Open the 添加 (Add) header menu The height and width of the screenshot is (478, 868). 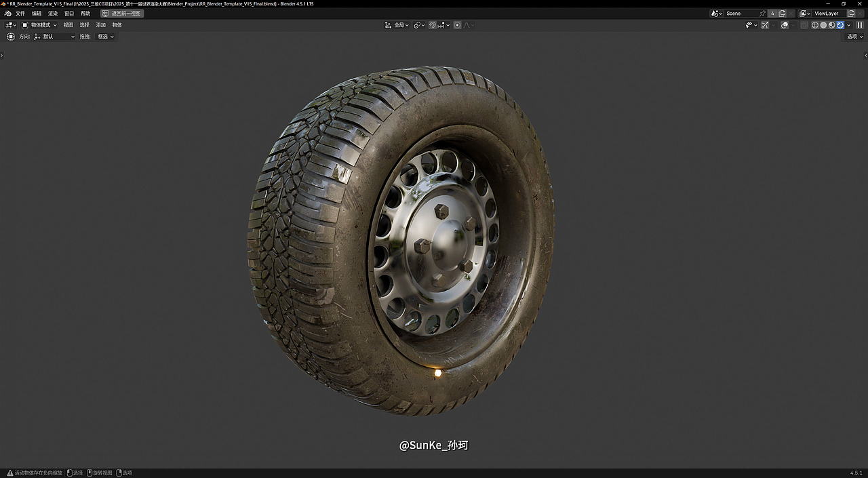[101, 25]
